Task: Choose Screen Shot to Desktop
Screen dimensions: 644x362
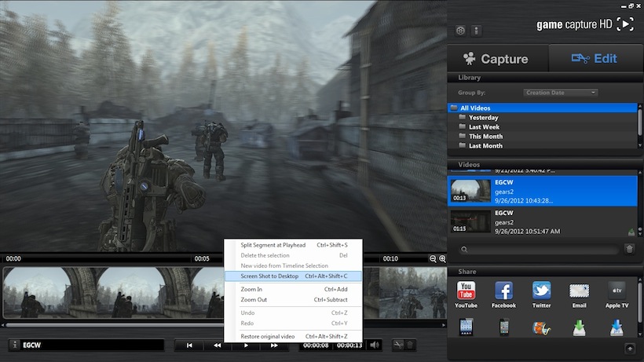Action: (x=293, y=276)
